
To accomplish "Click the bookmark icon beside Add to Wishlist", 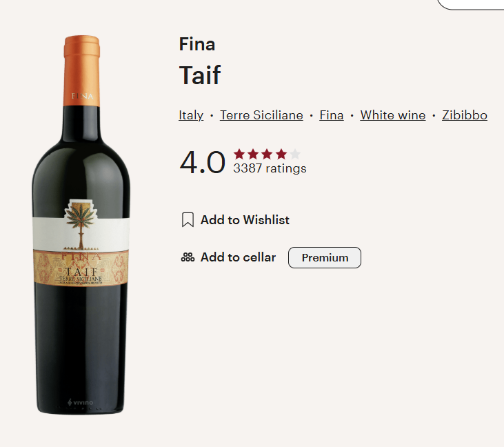I will [188, 220].
